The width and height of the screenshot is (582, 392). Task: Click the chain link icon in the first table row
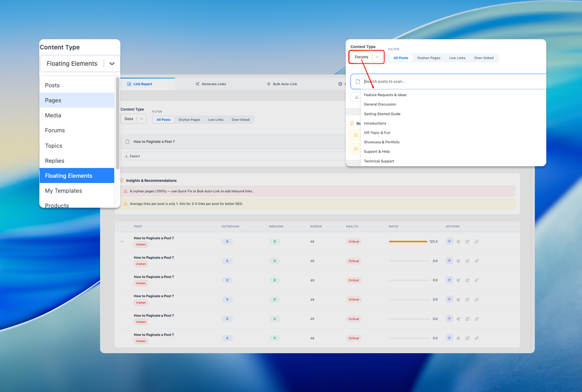click(477, 242)
